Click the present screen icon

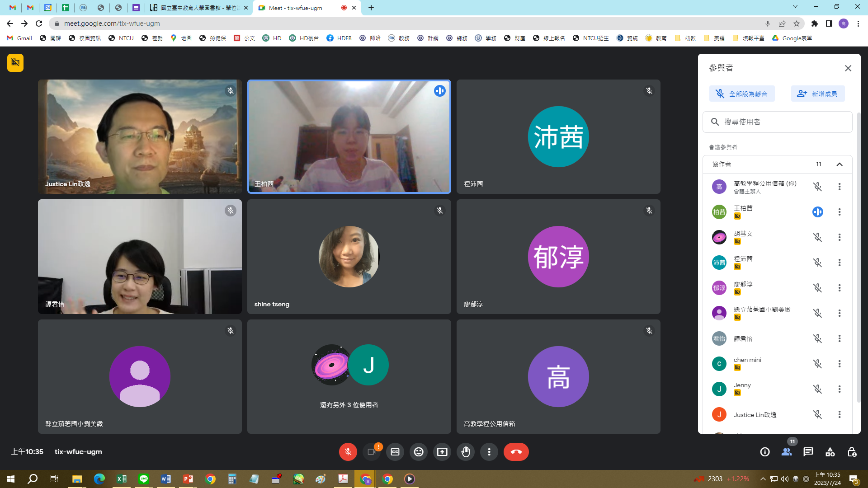coord(442,452)
